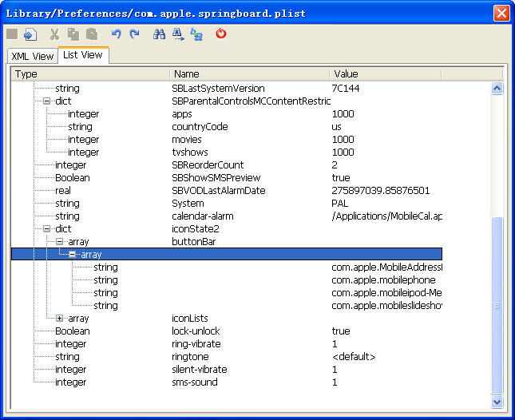Close the plist editor window
This screenshot has height=420, width=515.
(x=501, y=14)
